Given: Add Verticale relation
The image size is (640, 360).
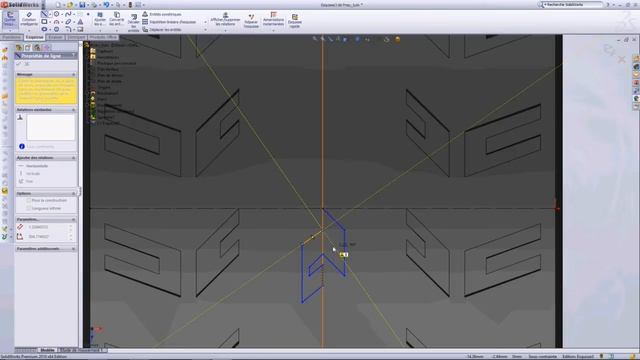Looking at the screenshot, I should 30,173.
